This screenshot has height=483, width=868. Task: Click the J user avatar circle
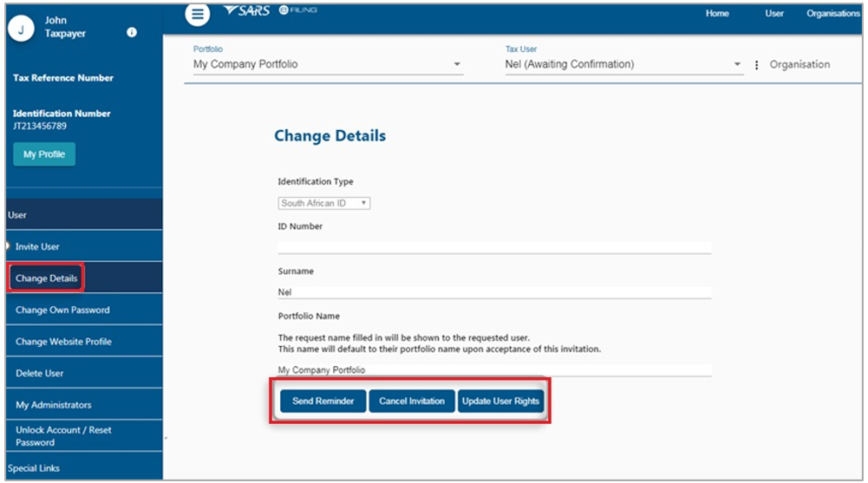21,29
